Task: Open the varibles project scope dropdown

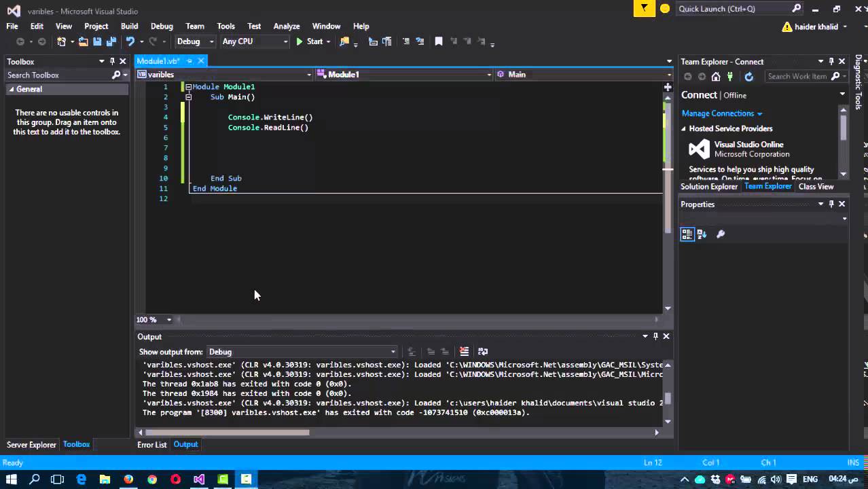Action: click(x=225, y=75)
